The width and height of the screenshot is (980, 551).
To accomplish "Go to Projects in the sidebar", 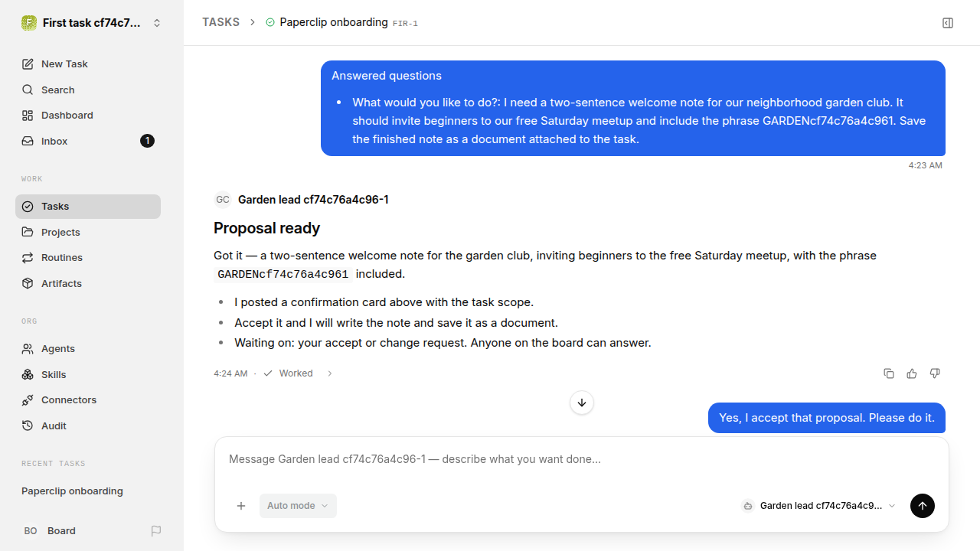I will 88,232.
